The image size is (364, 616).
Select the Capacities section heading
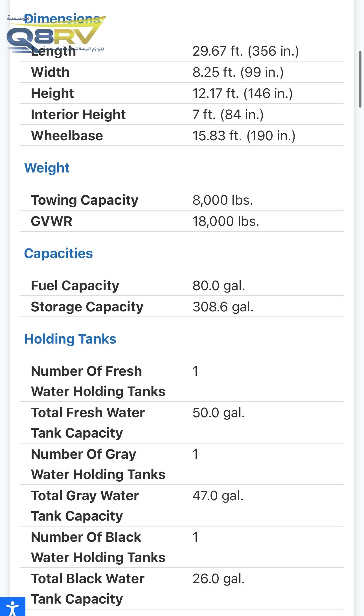coord(58,254)
